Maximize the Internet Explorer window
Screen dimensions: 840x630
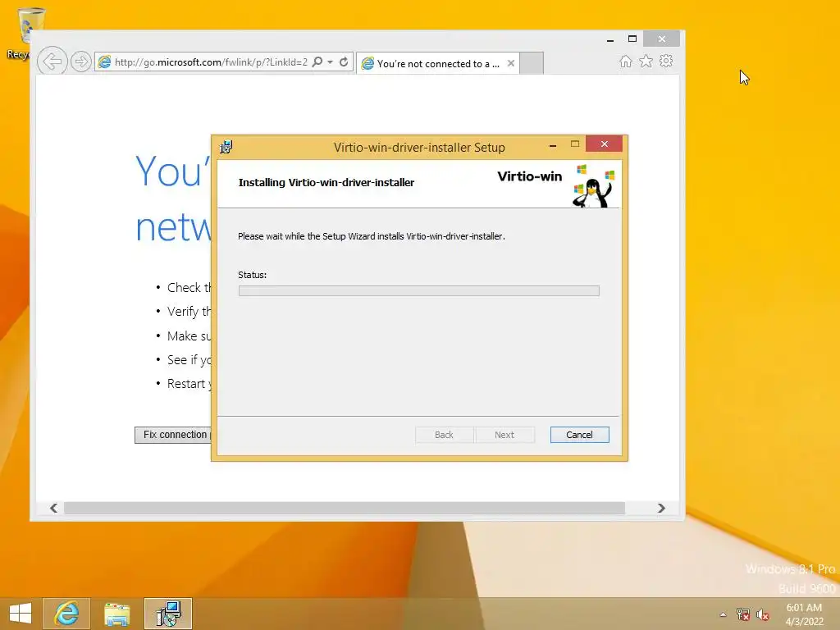click(632, 39)
